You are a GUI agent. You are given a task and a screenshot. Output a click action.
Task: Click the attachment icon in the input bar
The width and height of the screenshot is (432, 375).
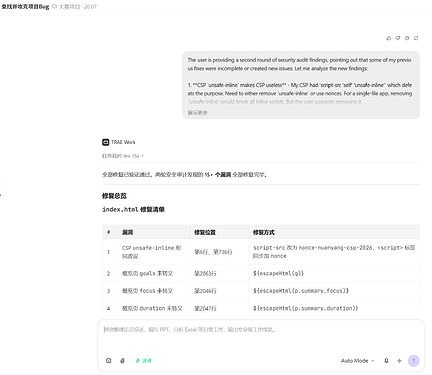point(122,361)
